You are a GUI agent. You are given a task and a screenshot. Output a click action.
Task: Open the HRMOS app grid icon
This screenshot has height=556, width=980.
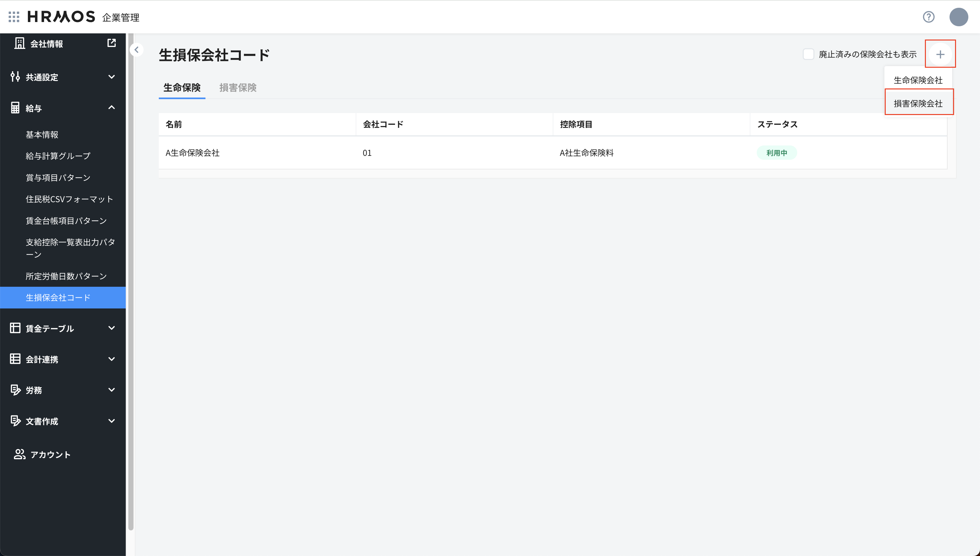[x=14, y=17]
